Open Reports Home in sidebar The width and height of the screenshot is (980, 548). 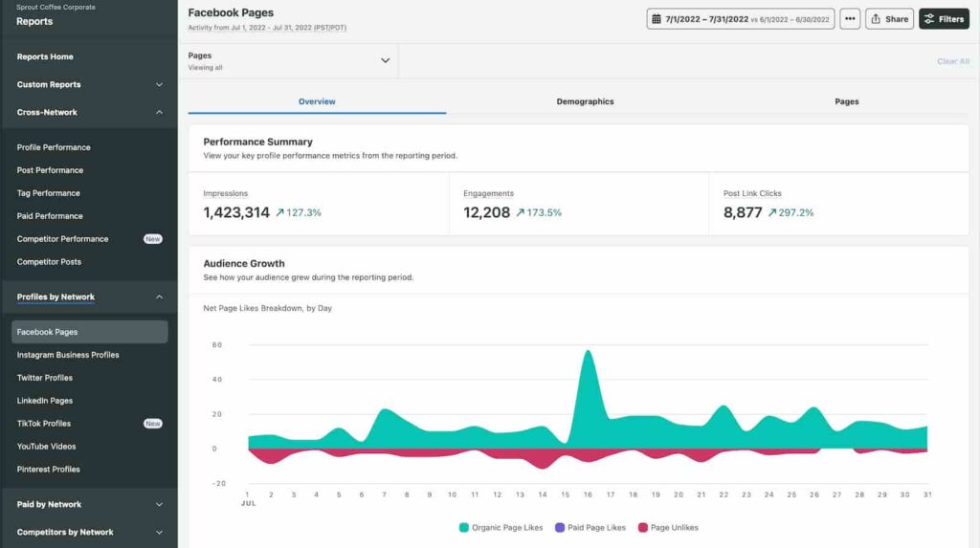click(45, 56)
